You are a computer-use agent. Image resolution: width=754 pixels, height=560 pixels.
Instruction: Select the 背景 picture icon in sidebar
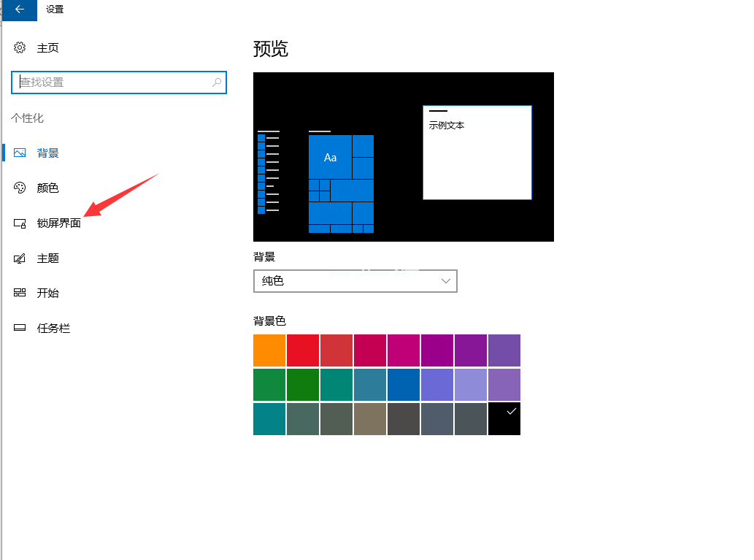tap(20, 153)
